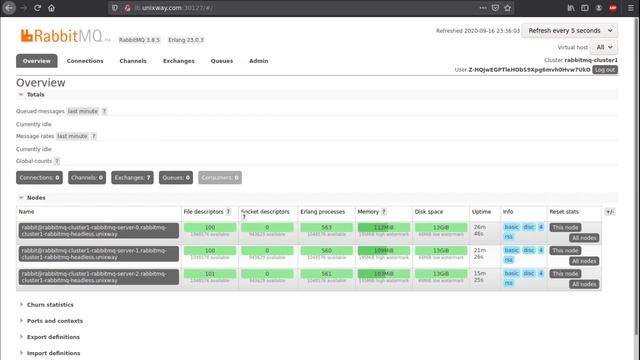The height and width of the screenshot is (360, 640).
Task: Click the 109MiB memory bar for server-1
Action: (384, 251)
